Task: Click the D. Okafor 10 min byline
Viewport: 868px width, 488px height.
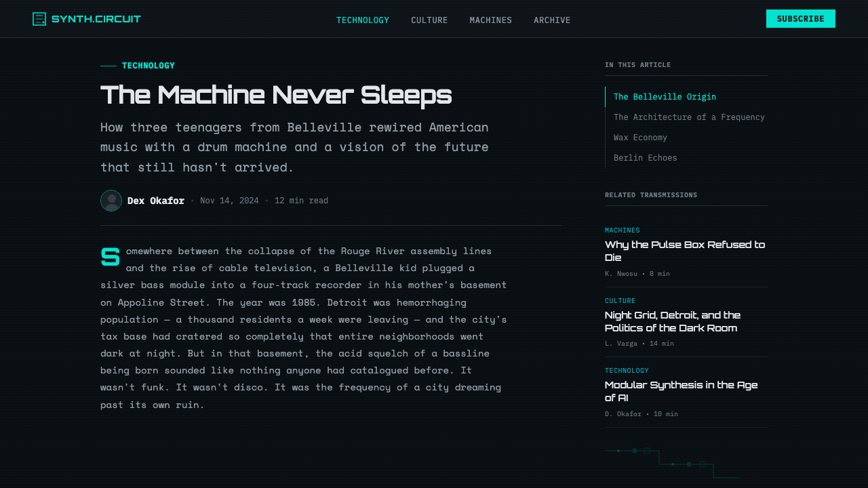Action: point(642,414)
